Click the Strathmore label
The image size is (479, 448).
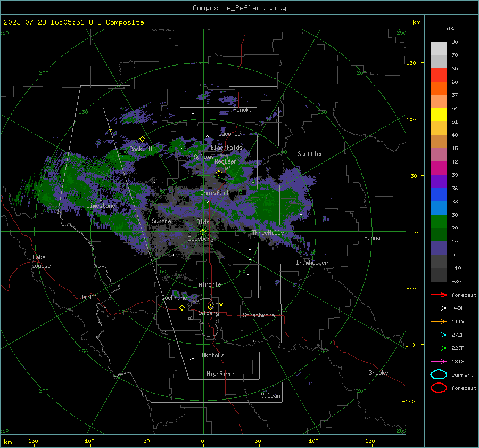click(x=259, y=315)
